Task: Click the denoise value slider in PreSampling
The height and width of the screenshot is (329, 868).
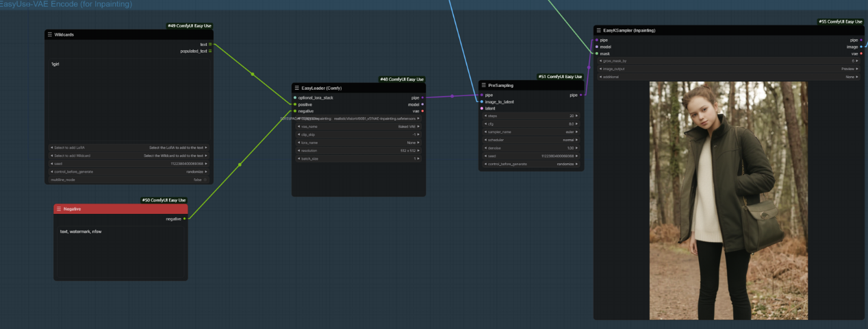Action: coord(531,148)
